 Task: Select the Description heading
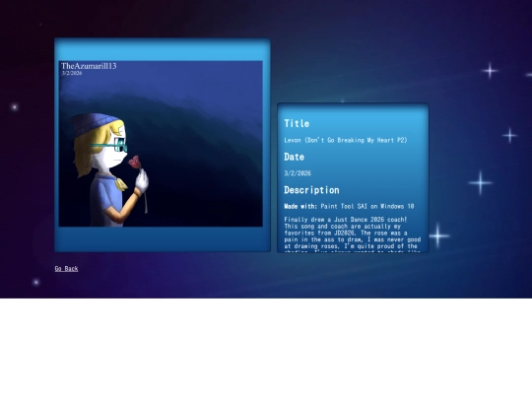(311, 190)
